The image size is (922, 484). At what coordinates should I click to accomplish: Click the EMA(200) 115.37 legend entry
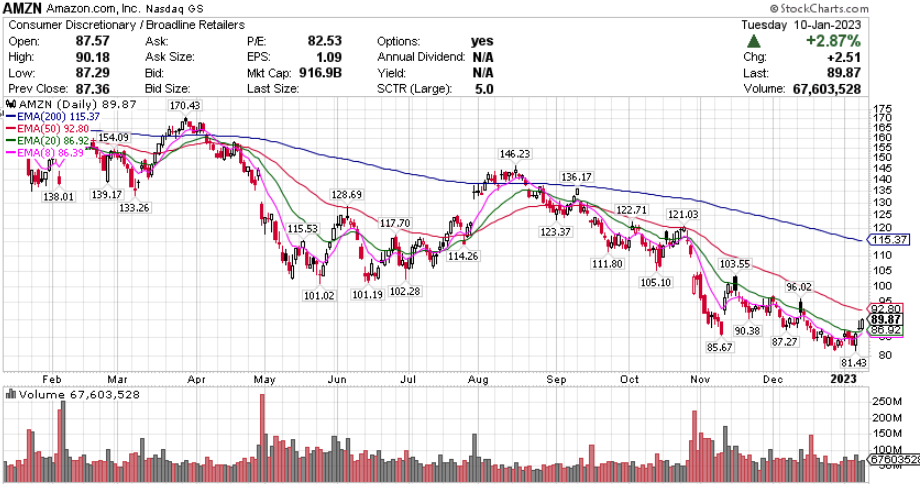coord(53,116)
